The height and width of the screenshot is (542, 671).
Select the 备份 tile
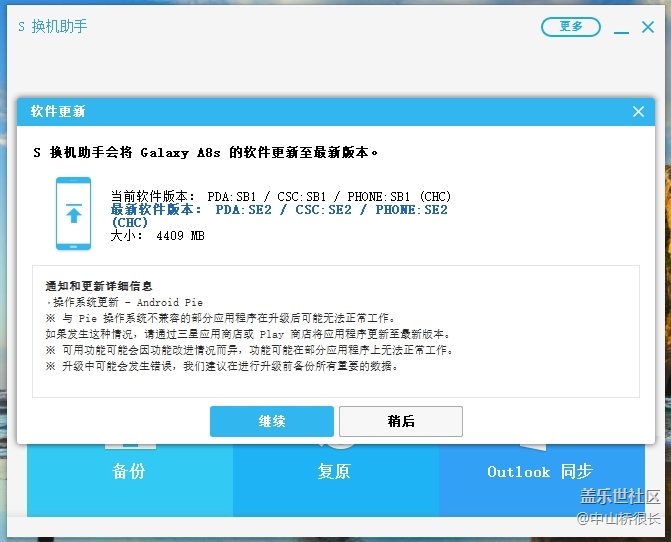129,471
